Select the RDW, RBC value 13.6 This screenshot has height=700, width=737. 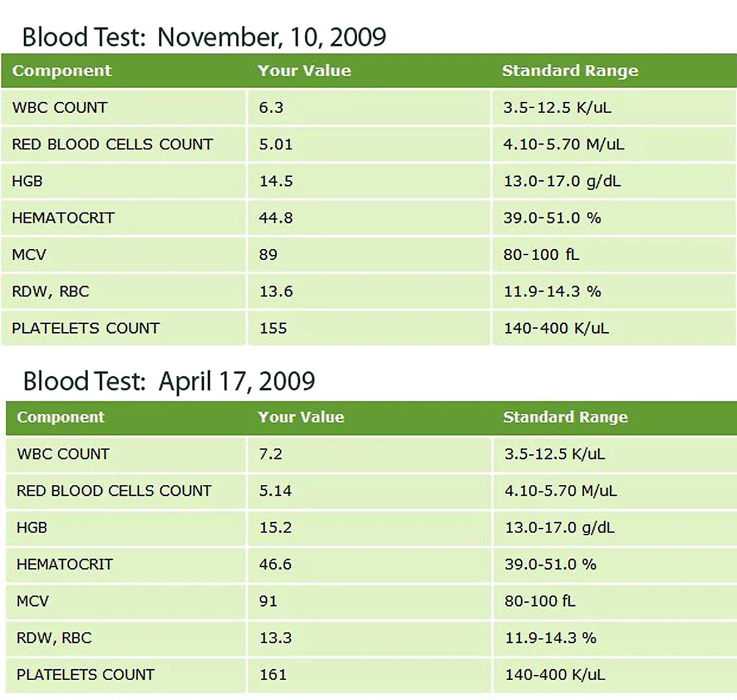[276, 291]
